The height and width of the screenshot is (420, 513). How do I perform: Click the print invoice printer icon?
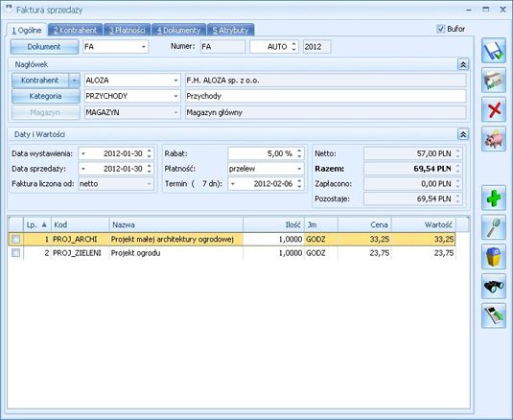pyautogui.click(x=494, y=81)
